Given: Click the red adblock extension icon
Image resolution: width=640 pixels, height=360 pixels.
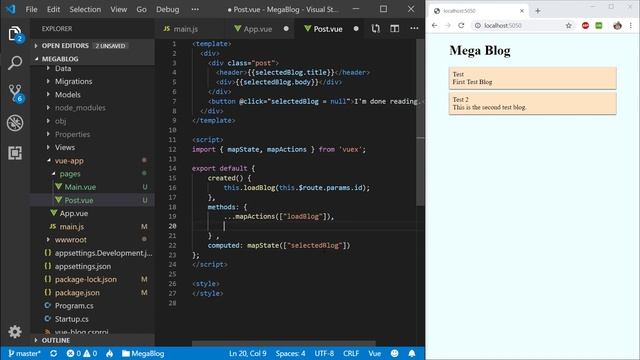Looking at the screenshot, I should [585, 26].
